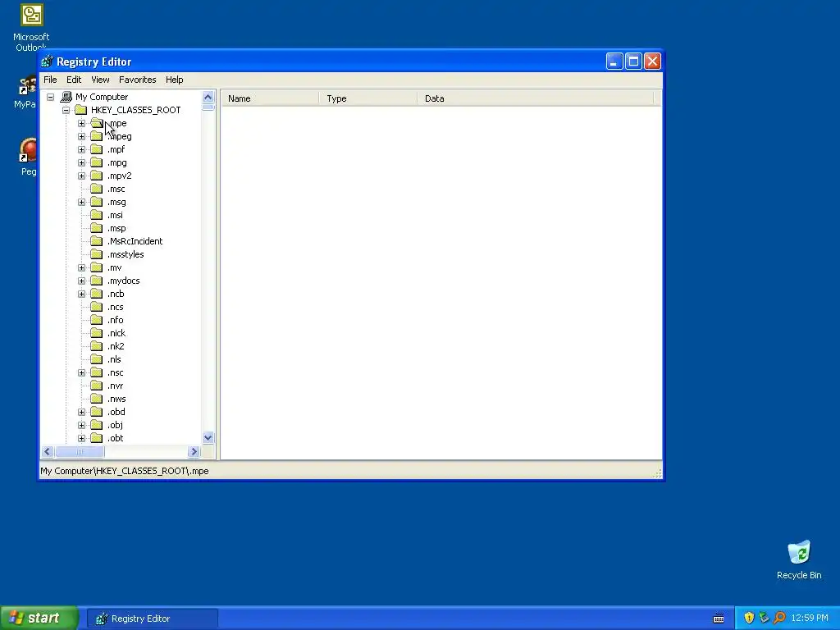The image size is (840, 630).
Task: Open the Favorites menu
Action: [x=138, y=80]
